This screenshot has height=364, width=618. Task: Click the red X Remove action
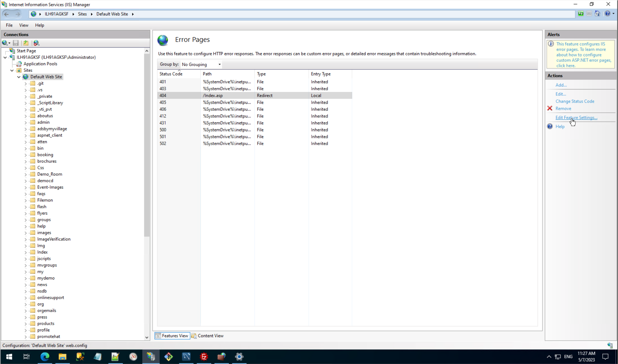coord(563,108)
